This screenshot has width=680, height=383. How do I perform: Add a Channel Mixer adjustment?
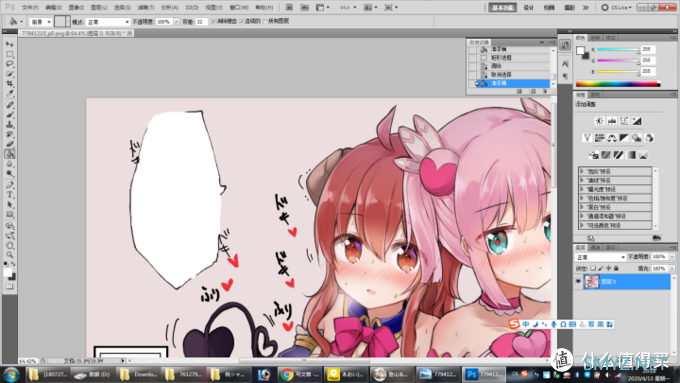pyautogui.click(x=649, y=138)
